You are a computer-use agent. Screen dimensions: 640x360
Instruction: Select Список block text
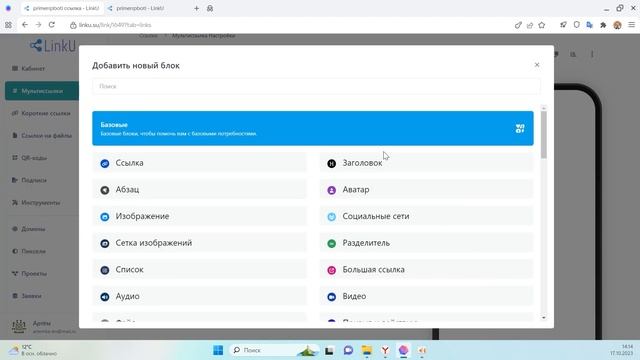click(x=129, y=269)
